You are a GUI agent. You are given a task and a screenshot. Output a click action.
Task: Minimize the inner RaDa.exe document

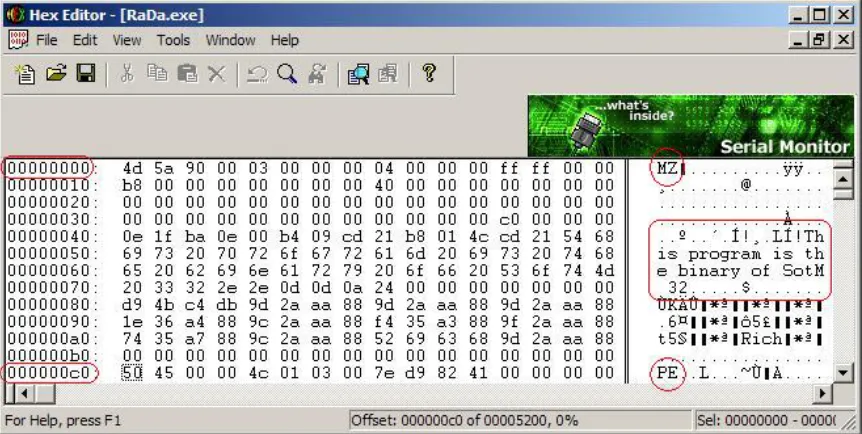(x=799, y=40)
